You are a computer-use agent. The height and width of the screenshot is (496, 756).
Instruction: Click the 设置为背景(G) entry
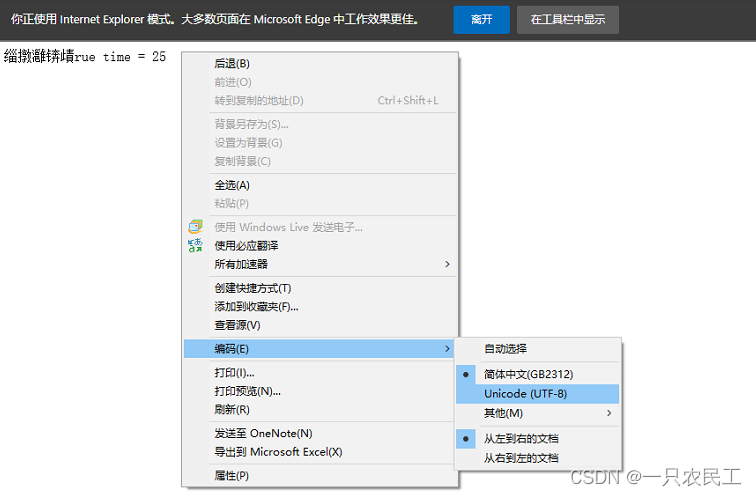(320, 143)
